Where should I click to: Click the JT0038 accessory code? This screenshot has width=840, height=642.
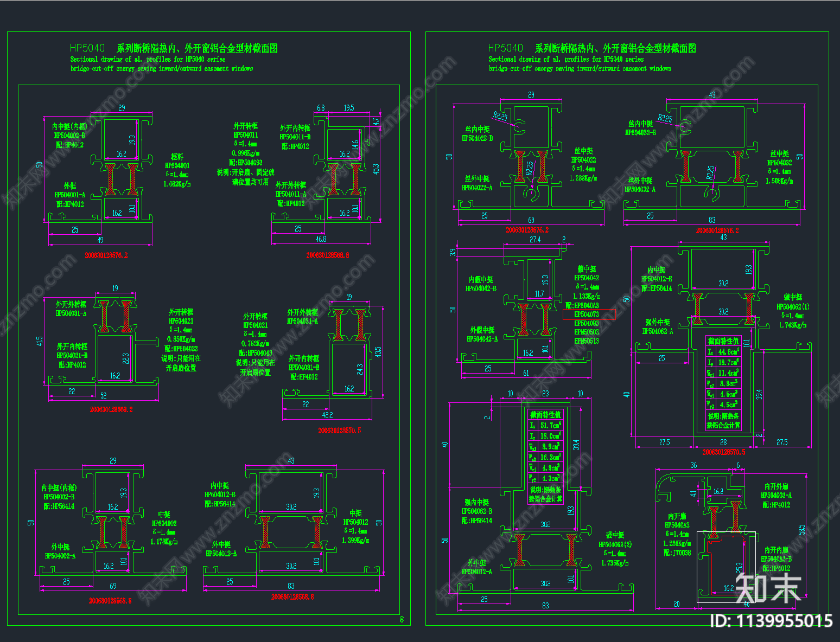[682, 553]
